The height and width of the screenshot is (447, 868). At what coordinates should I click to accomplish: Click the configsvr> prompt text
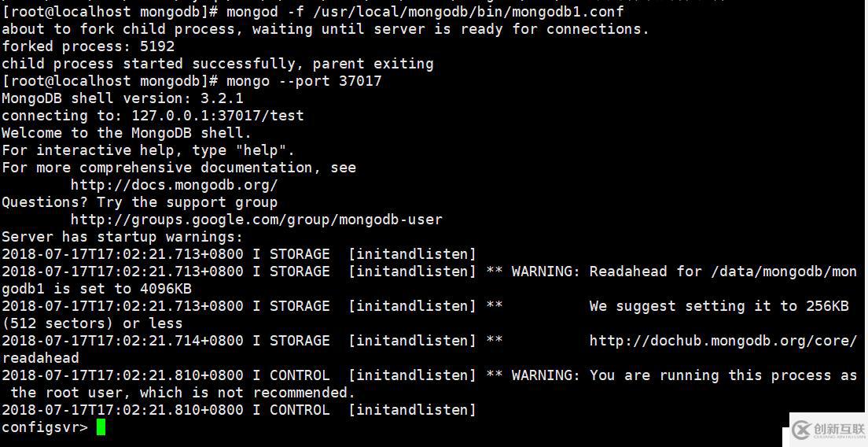[x=44, y=427]
